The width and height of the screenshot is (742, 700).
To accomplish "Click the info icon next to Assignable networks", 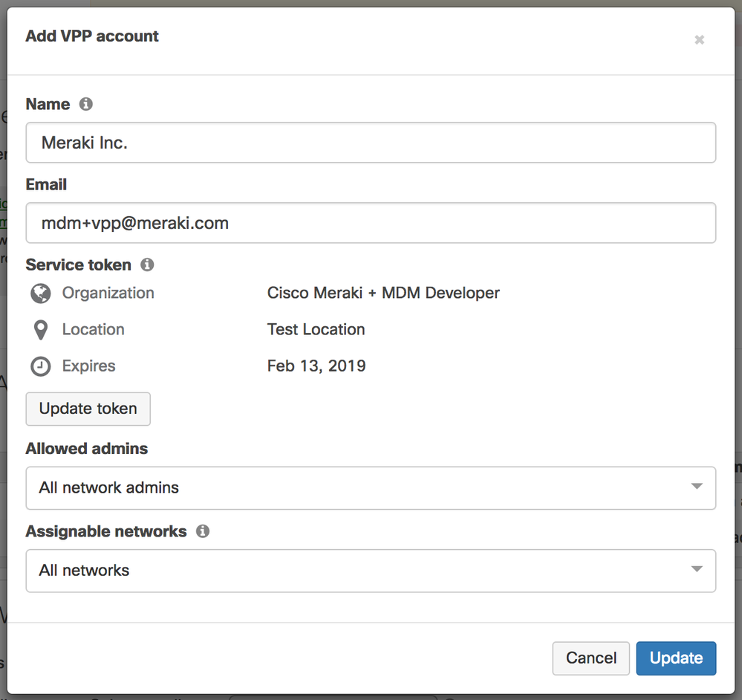I will [x=203, y=531].
